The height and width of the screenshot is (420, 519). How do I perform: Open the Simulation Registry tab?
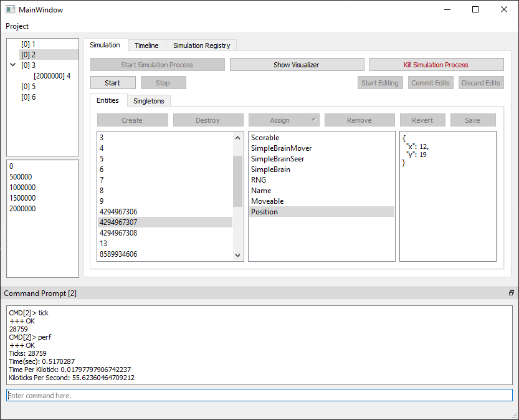(x=202, y=45)
